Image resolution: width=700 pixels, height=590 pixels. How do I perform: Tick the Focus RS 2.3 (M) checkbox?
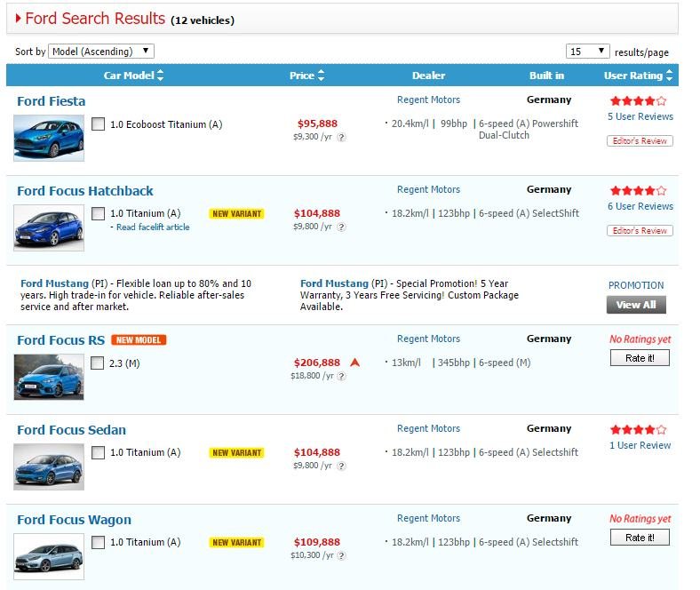(98, 363)
